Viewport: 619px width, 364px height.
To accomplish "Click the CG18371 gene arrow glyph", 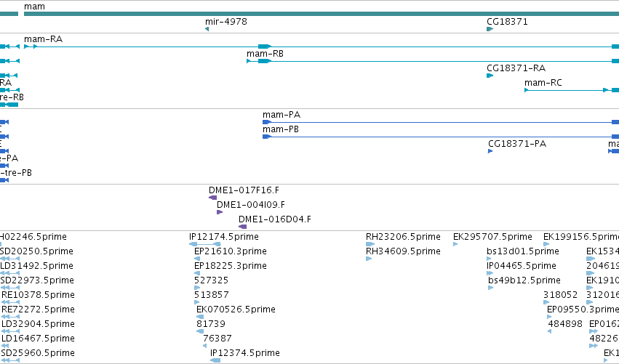I will [x=490, y=29].
